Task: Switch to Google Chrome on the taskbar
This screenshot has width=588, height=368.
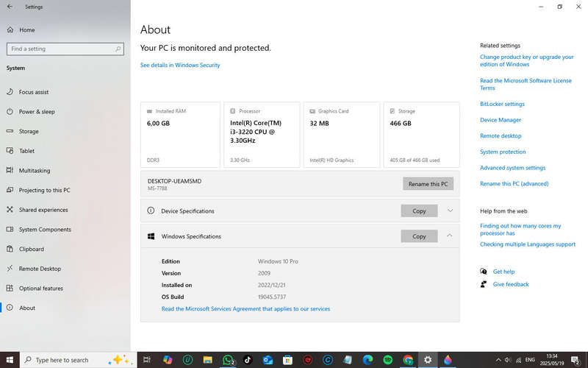Action: (408, 360)
